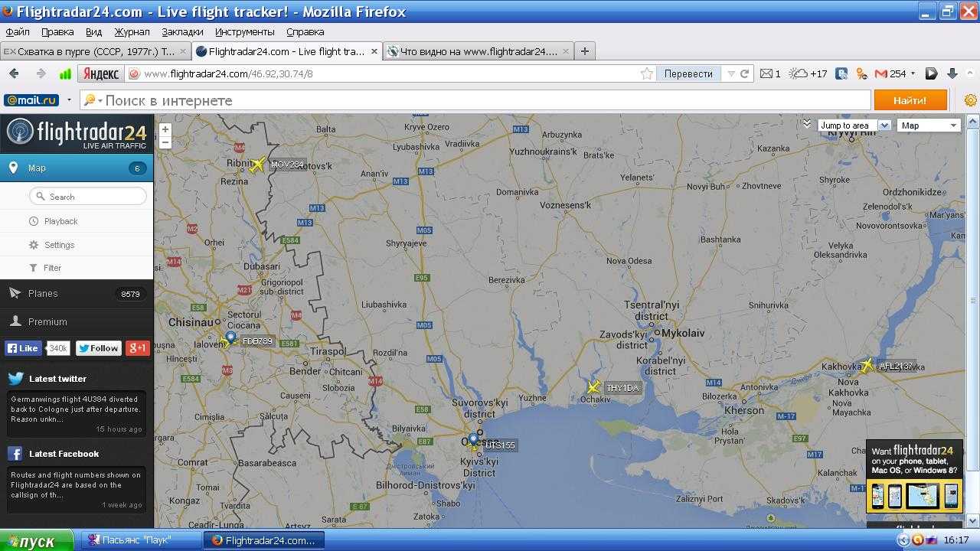
Task: Open the Правка menu
Action: click(57, 31)
